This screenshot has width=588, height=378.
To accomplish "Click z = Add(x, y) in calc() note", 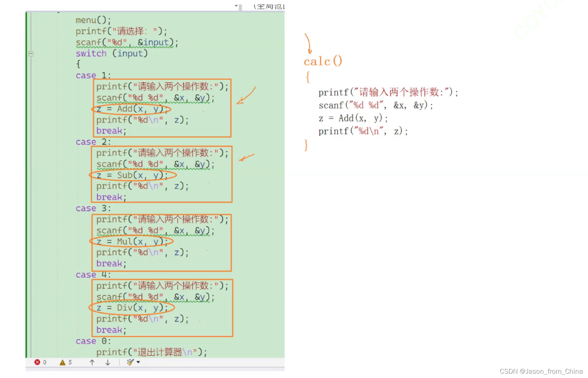I will (x=353, y=118).
